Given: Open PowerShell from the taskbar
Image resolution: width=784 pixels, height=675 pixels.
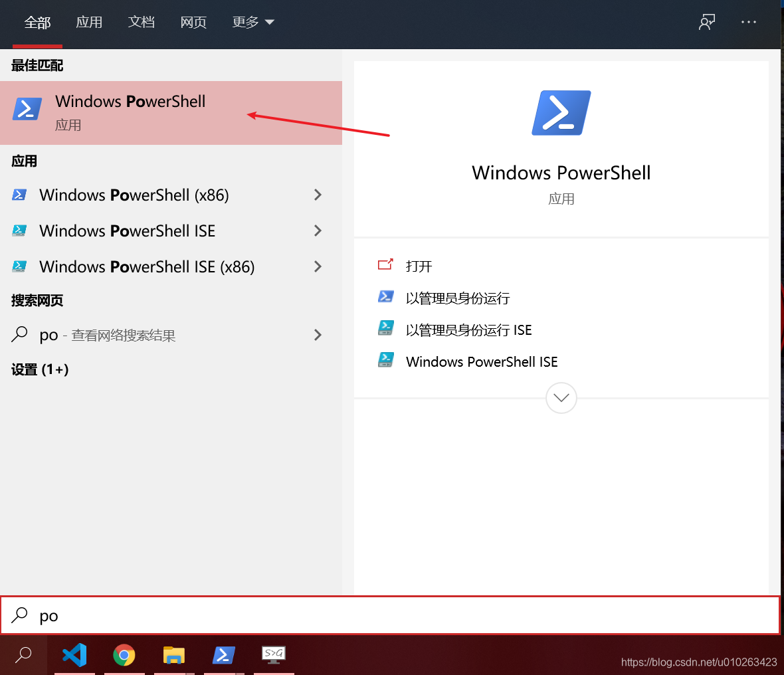Looking at the screenshot, I should (x=223, y=654).
